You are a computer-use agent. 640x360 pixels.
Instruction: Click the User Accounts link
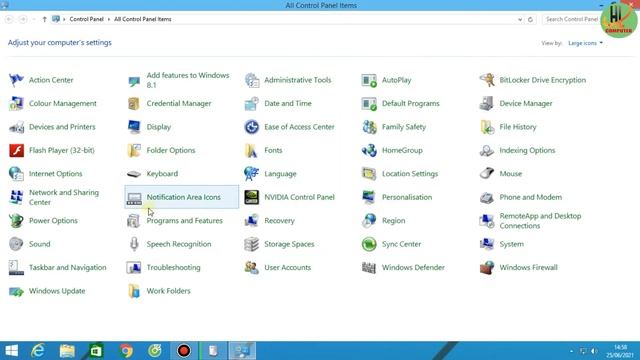(x=287, y=268)
